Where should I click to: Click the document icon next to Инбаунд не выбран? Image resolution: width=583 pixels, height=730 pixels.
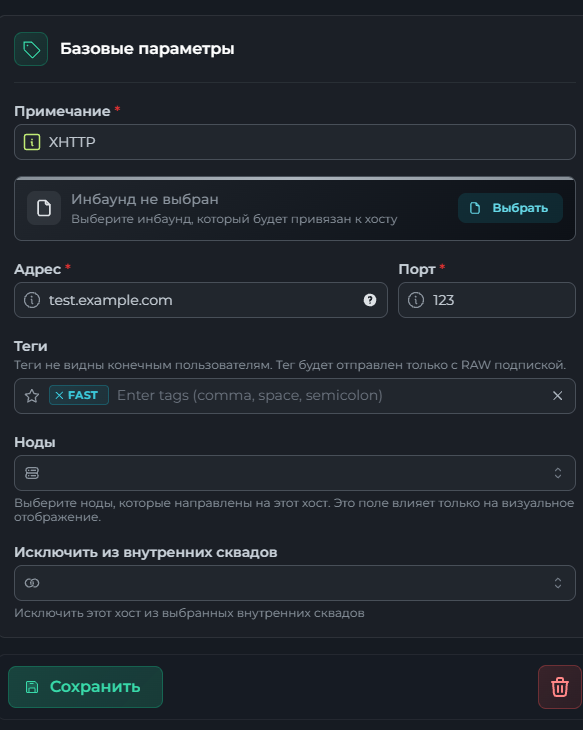click(44, 208)
